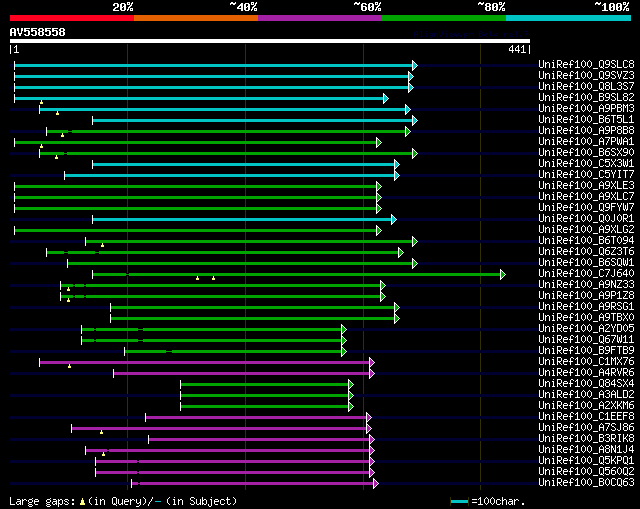Click the UniRef100_A9XLE3 label

586,186
